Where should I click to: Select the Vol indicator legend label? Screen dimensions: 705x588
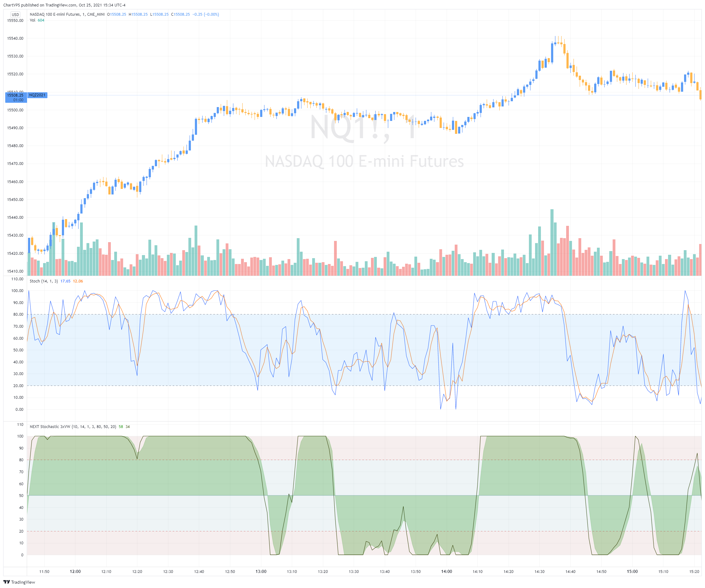(x=33, y=20)
